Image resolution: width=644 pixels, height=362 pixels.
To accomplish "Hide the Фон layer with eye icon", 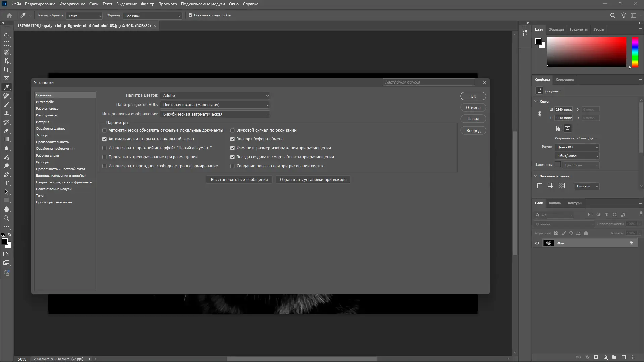I will tap(537, 243).
